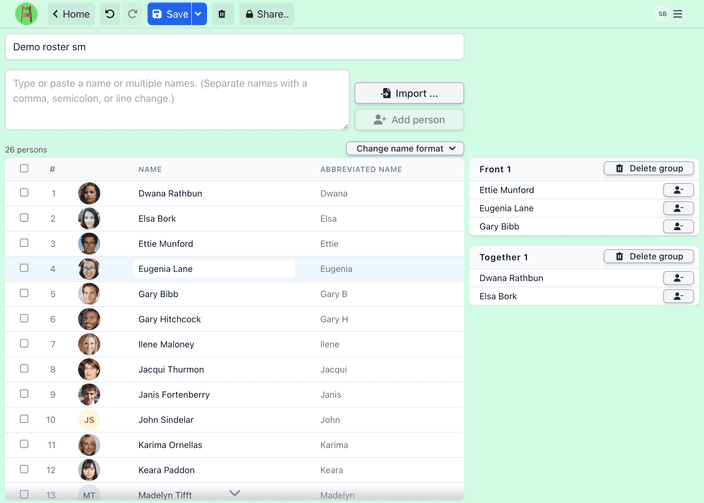Check the box for Ilene Maloney
This screenshot has height=503, width=704.
click(24, 343)
